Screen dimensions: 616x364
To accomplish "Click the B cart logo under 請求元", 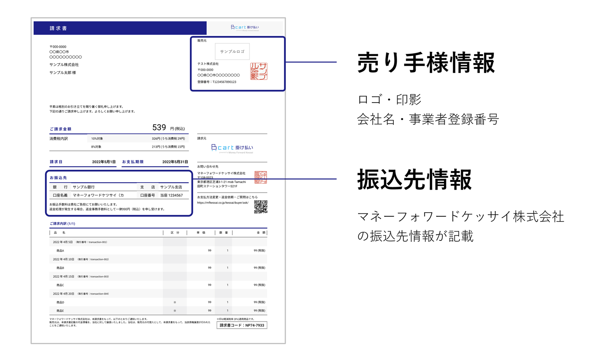I will pyautogui.click(x=232, y=148).
